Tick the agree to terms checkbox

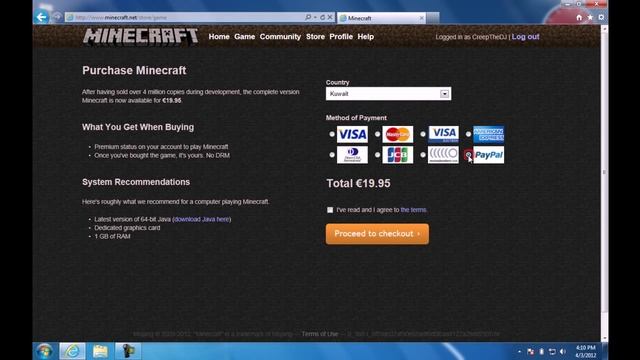pos(330,210)
